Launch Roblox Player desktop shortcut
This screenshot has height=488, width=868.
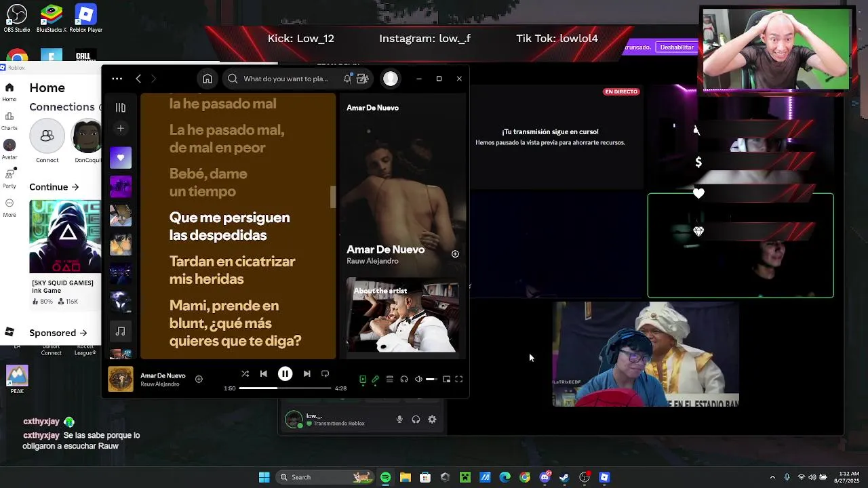pyautogui.click(x=85, y=18)
